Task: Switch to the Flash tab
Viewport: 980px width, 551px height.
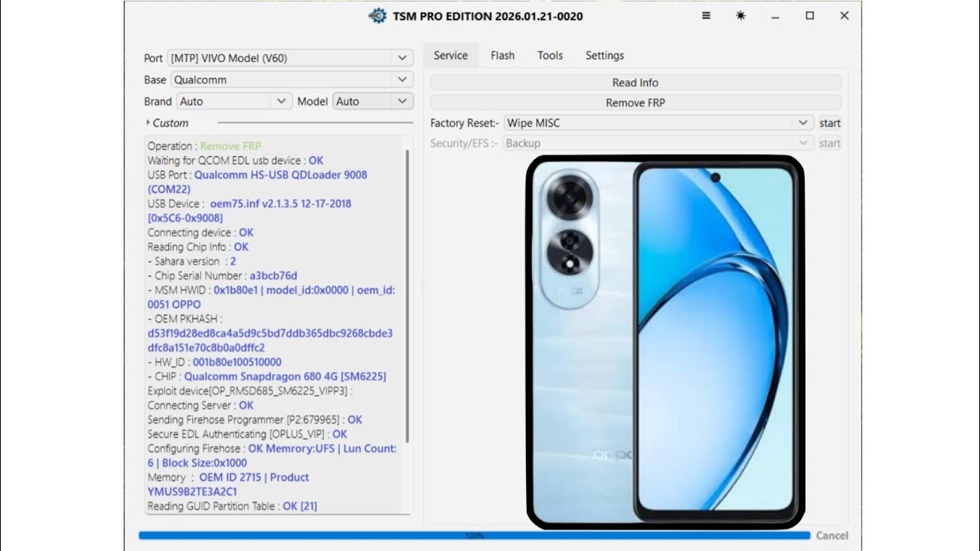Action: 502,55
